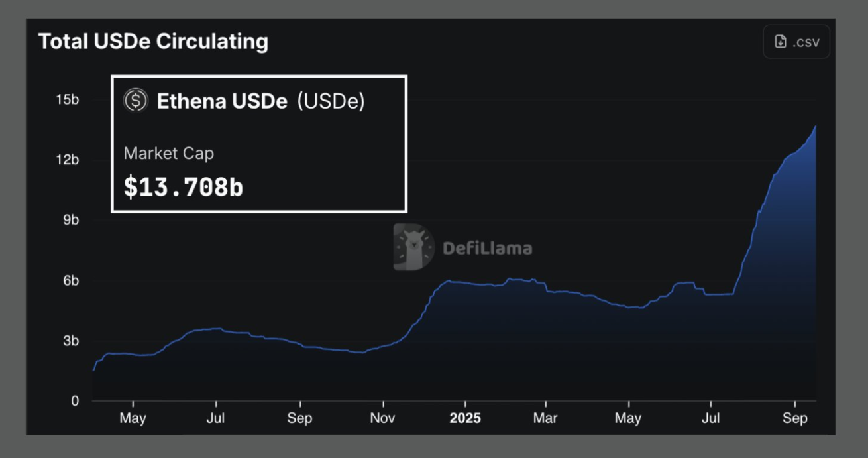
Task: Click the chart line peak at top right
Action: tap(815, 127)
